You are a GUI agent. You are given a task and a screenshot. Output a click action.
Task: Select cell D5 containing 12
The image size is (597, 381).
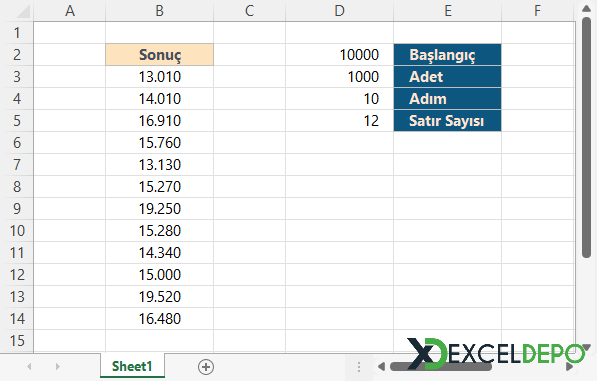340,121
